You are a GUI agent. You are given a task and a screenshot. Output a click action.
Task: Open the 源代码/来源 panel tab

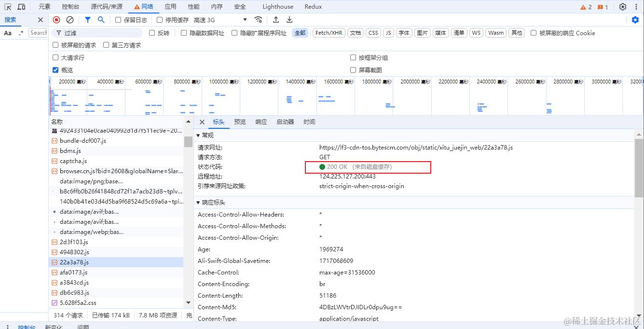coord(107,7)
